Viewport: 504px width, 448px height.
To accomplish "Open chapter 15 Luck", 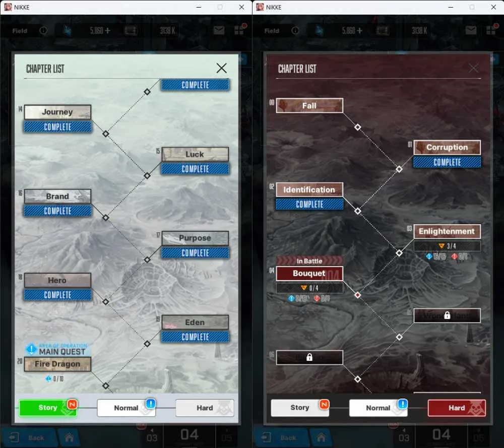I will [x=195, y=154].
